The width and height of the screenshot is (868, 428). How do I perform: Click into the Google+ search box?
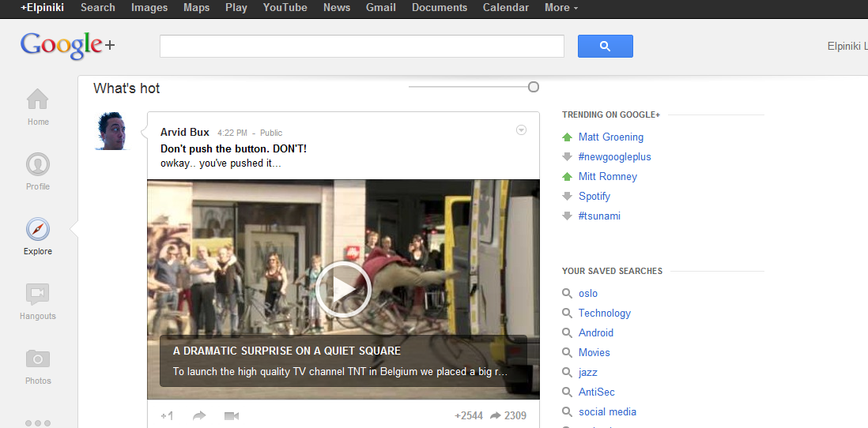click(362, 47)
